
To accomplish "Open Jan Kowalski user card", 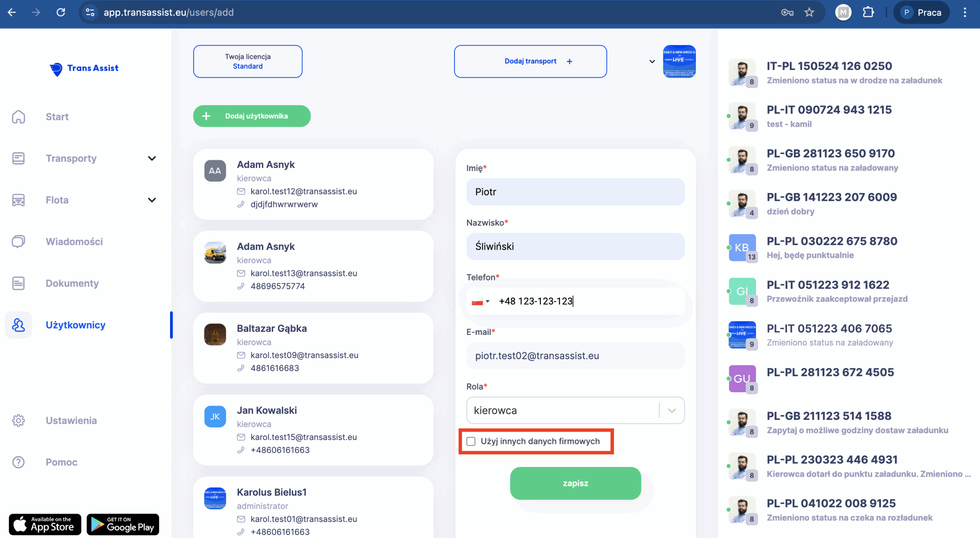I will [313, 430].
